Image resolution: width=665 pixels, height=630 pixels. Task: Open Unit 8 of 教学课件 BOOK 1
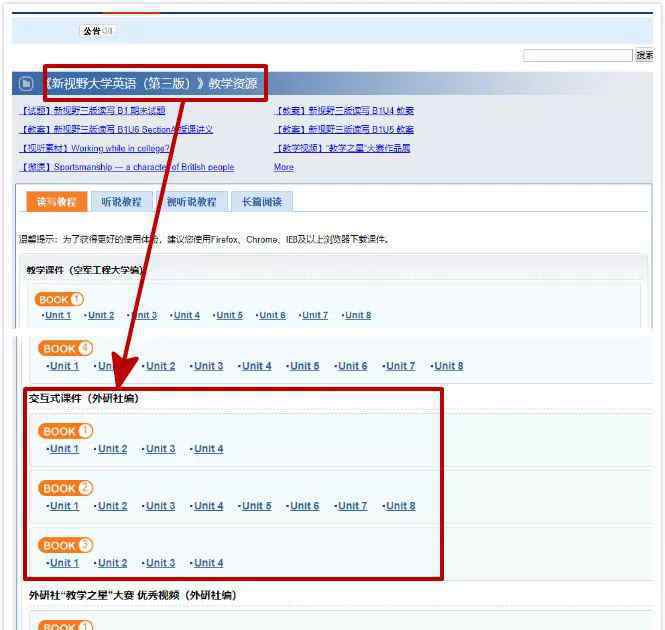pos(358,315)
